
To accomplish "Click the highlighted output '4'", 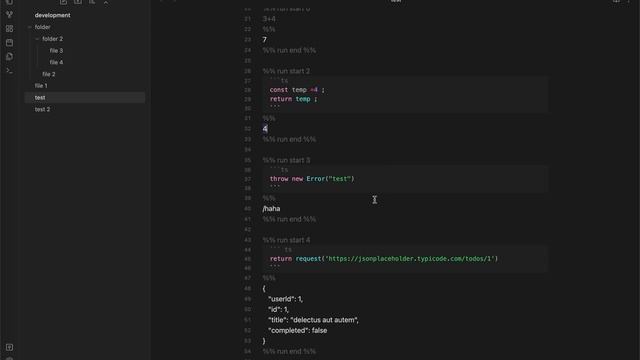I will 265,129.
